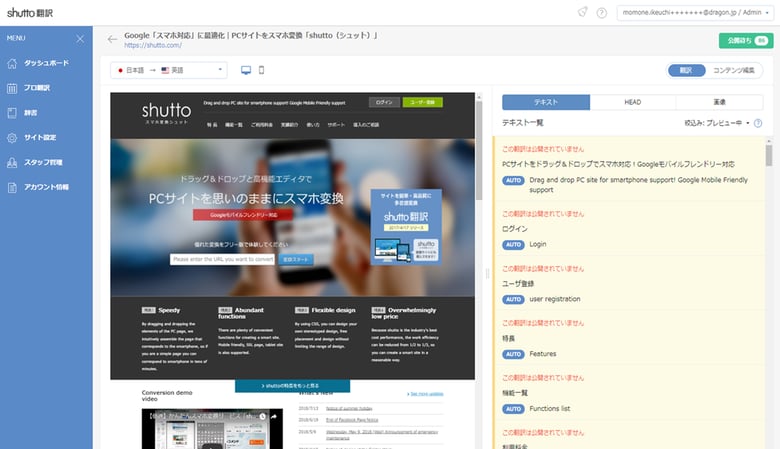Close the MENU sidebar with the X
This screenshot has height=449, width=780.
pyautogui.click(x=80, y=38)
